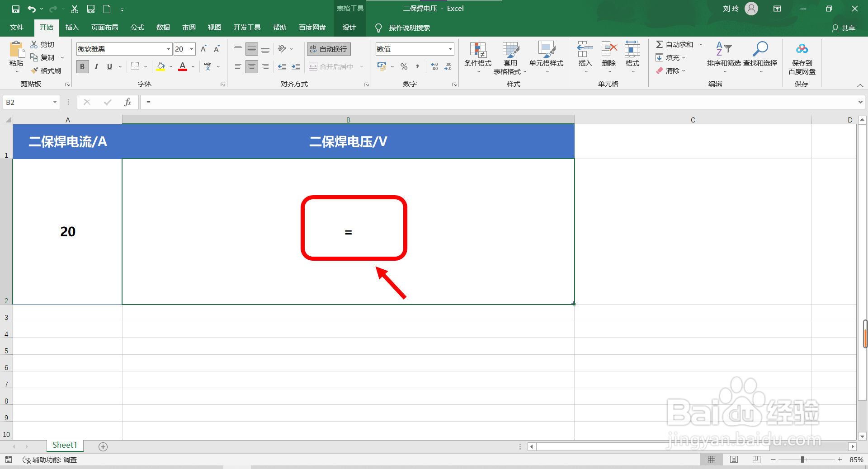Click the 填充 Fill button
The image size is (868, 469).
click(671, 57)
